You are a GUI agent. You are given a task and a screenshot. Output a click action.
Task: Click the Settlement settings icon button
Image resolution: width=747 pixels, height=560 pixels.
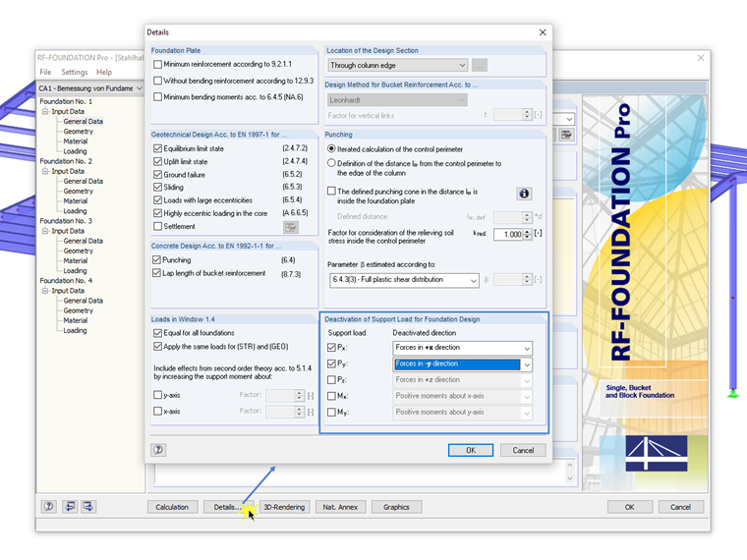tap(291, 227)
